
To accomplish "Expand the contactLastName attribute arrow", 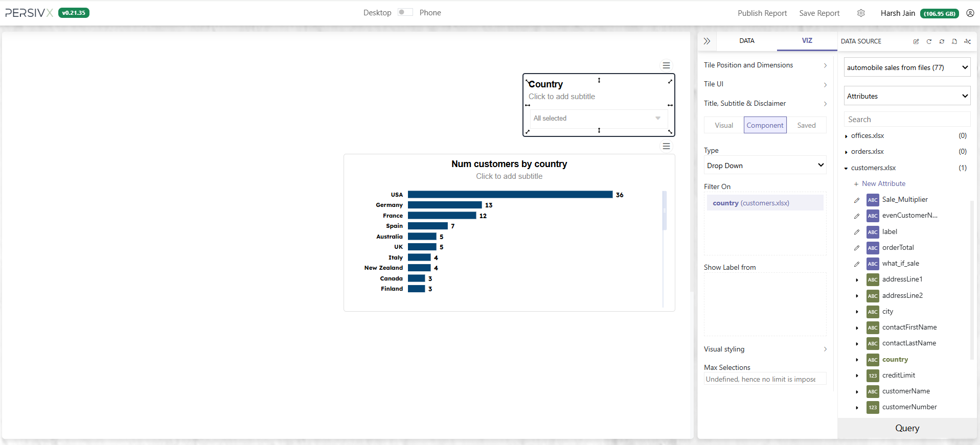I will pos(857,344).
